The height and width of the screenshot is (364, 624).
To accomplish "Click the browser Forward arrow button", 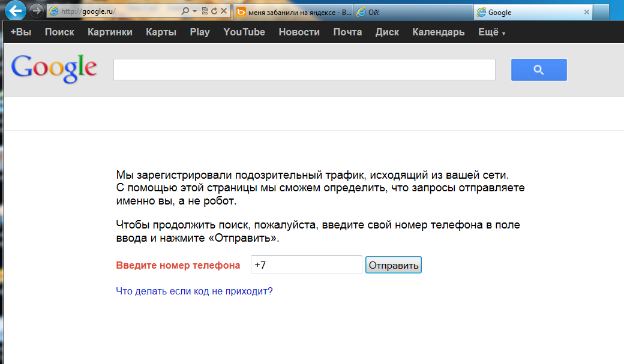I will tap(36, 11).
